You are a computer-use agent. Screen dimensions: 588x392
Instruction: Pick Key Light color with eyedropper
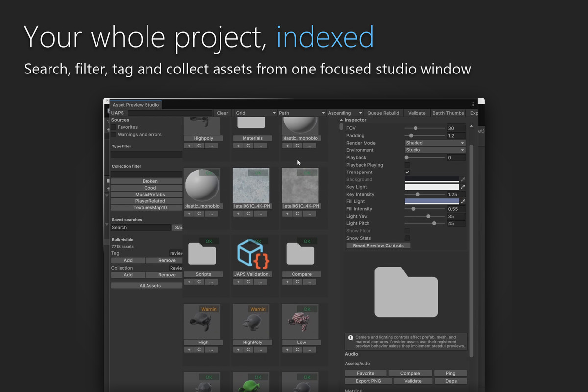tap(463, 187)
